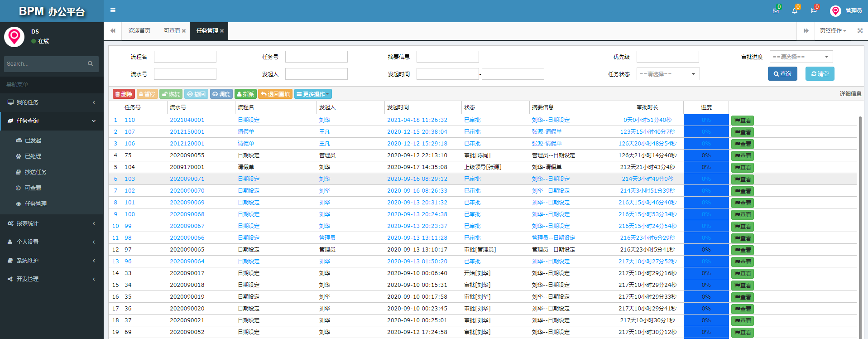Expand 我的任务 in the sidebar

52,102
